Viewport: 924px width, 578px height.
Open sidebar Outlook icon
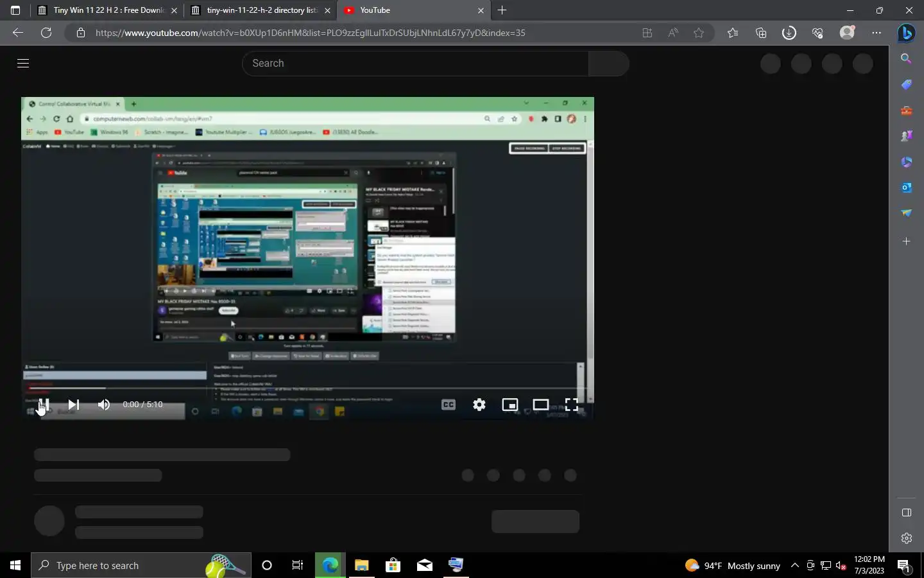(x=906, y=188)
